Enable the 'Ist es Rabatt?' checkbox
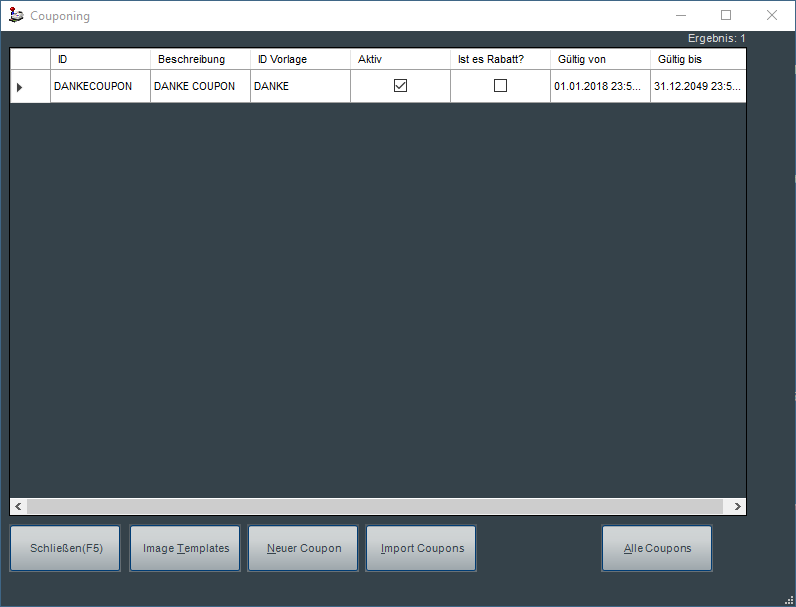Image resolution: width=796 pixels, height=607 pixels. pos(500,86)
